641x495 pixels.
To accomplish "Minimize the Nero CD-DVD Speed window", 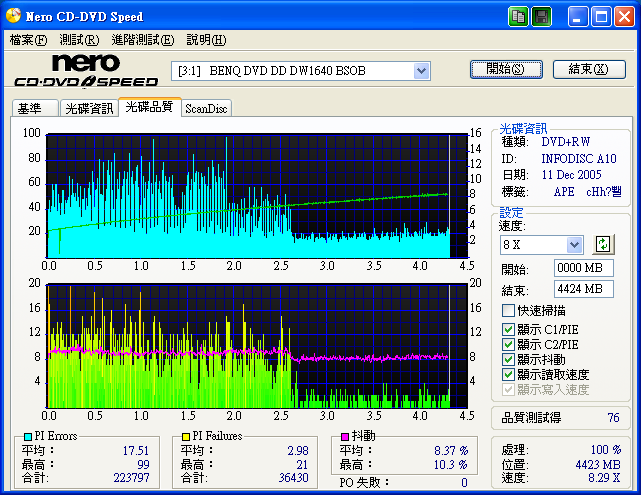I will click(578, 17).
